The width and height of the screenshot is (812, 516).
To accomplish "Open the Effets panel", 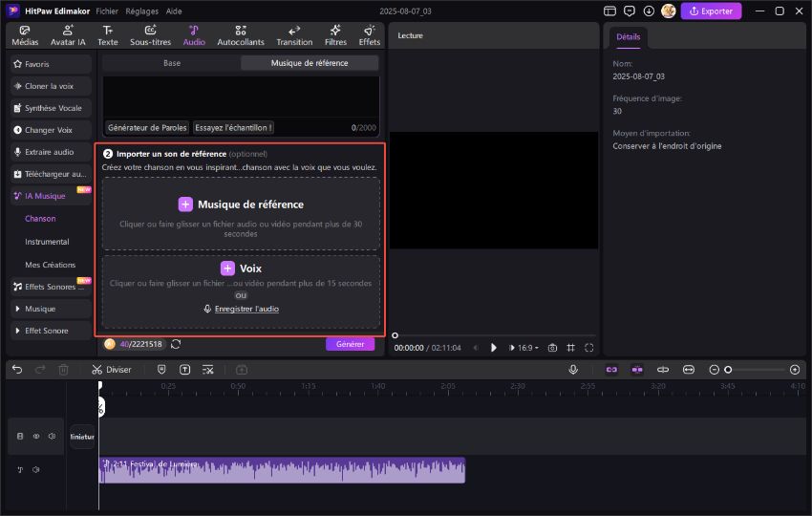I will pyautogui.click(x=370, y=35).
